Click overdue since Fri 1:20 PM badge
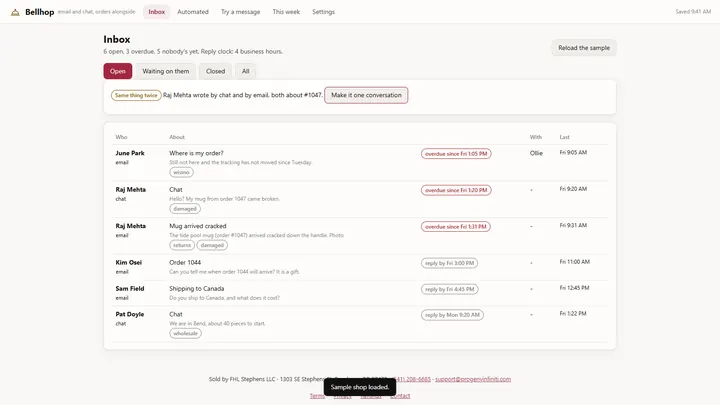This screenshot has width=720, height=405. [x=456, y=190]
